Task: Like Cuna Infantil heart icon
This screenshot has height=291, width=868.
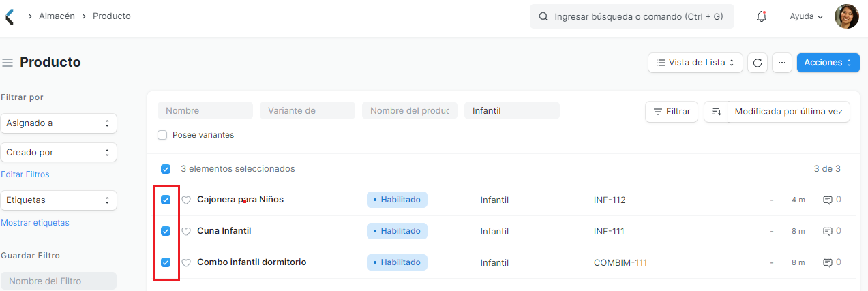Action: coord(186,232)
